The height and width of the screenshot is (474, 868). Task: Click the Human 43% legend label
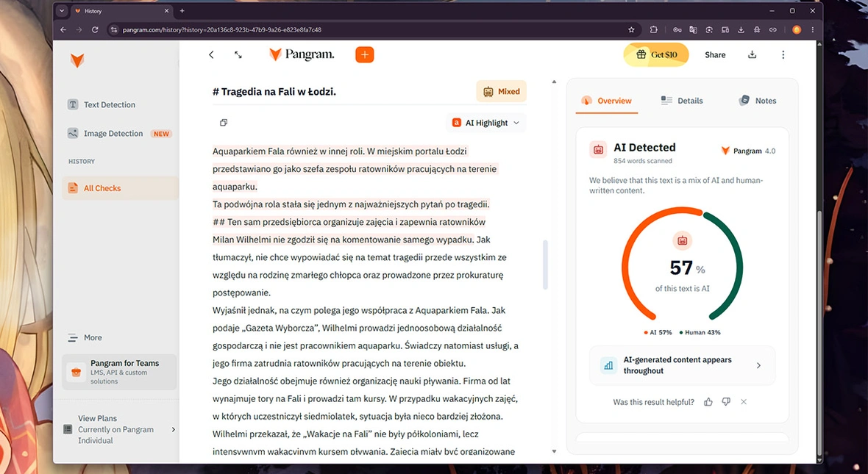coord(700,332)
